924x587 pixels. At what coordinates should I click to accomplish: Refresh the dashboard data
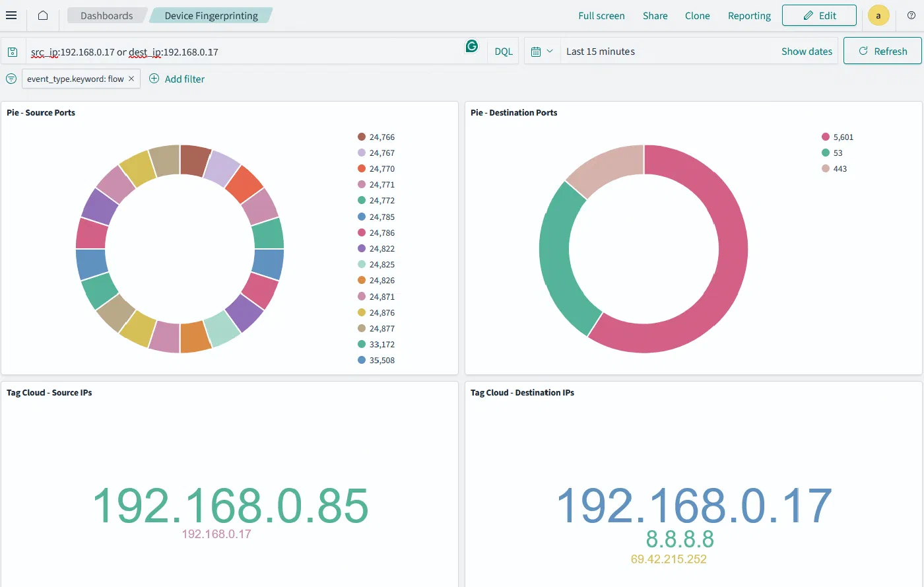click(x=882, y=51)
